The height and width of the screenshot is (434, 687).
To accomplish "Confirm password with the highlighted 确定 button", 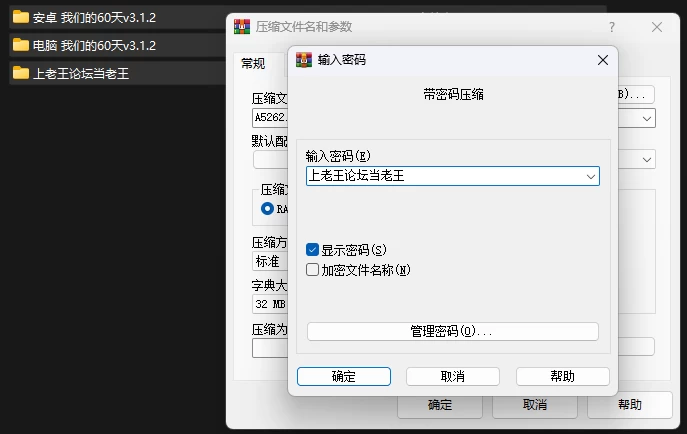I will coord(344,377).
